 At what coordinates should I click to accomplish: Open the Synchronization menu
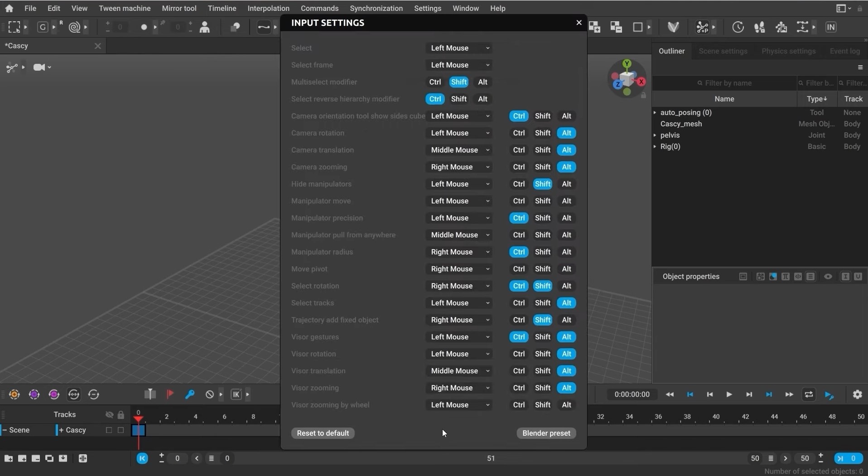coord(376,8)
